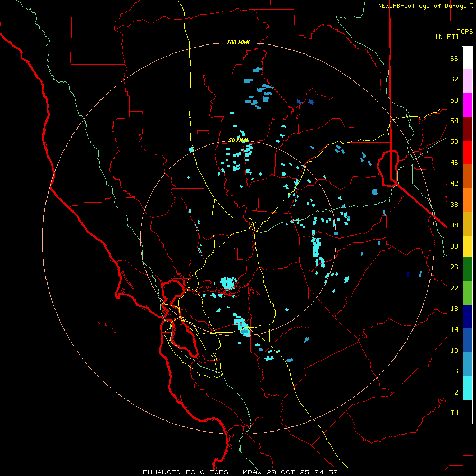
Task: Click the gold legend swatch
Action: (467, 224)
